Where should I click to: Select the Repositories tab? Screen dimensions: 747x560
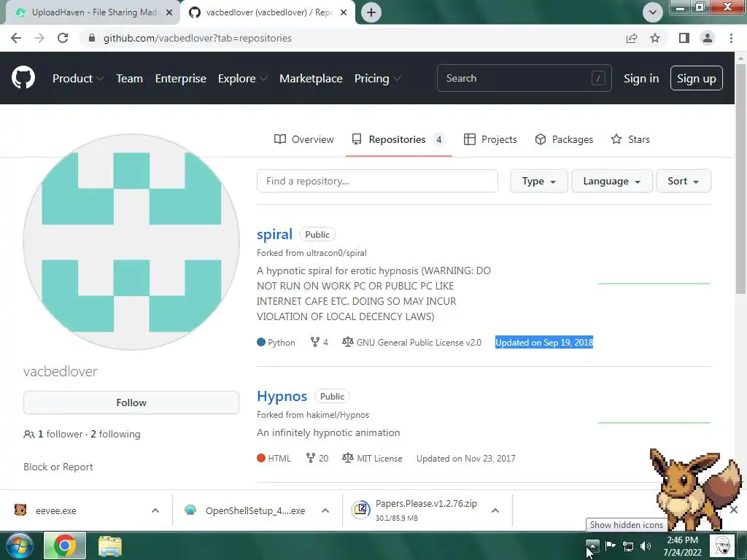point(398,139)
